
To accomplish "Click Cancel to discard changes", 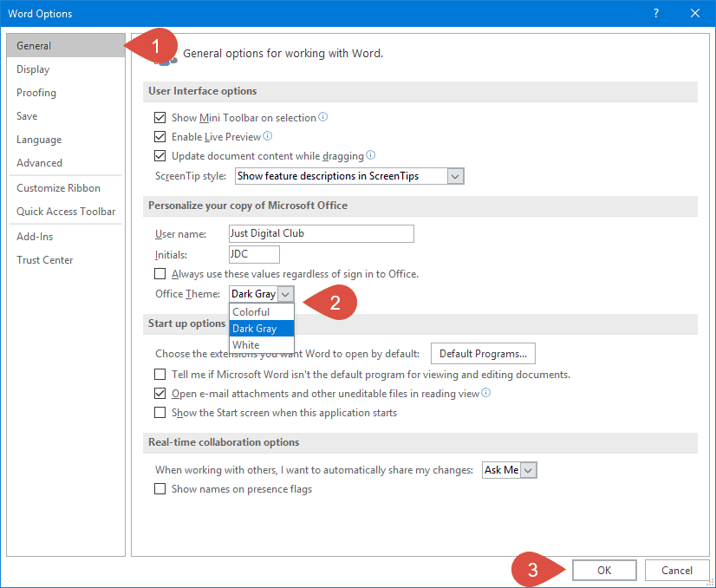I will coord(677,570).
